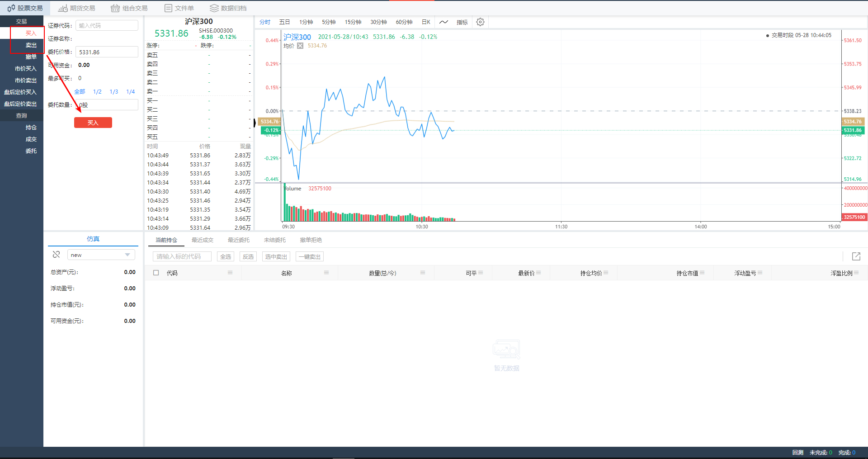Switch chart to 日K daily candlesticks

[x=426, y=22]
